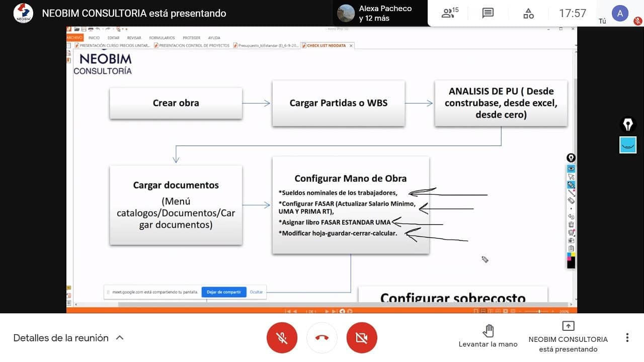Click the open folder icon in quick toolbar
This screenshot has height=362, width=644.
click(76, 29)
